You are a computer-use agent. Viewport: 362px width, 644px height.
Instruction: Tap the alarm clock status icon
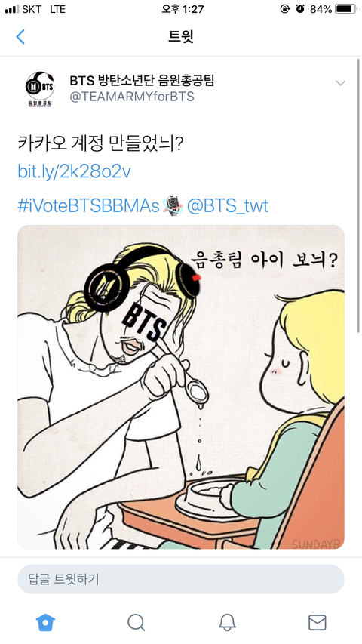click(300, 8)
